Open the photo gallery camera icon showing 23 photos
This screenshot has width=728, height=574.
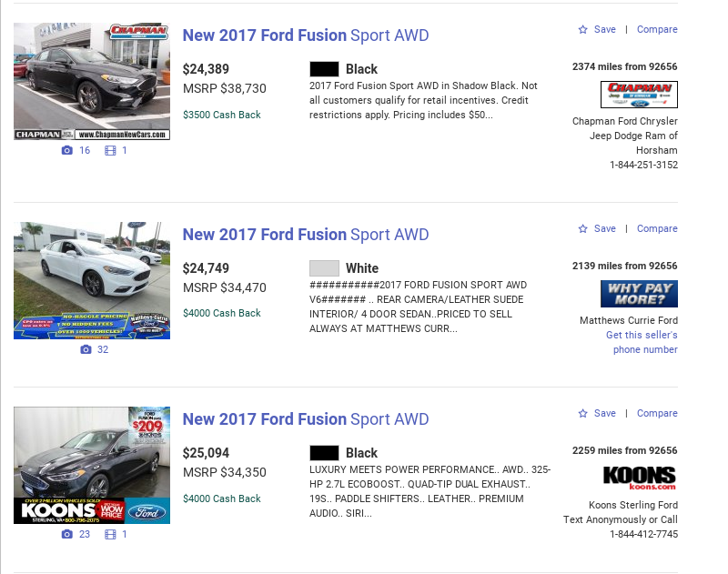[x=66, y=534]
